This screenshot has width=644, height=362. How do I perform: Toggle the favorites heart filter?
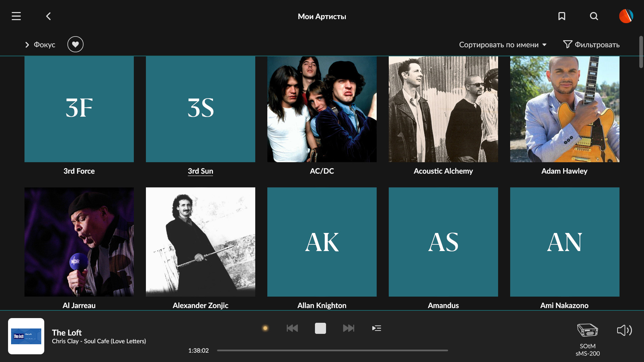pyautogui.click(x=75, y=44)
